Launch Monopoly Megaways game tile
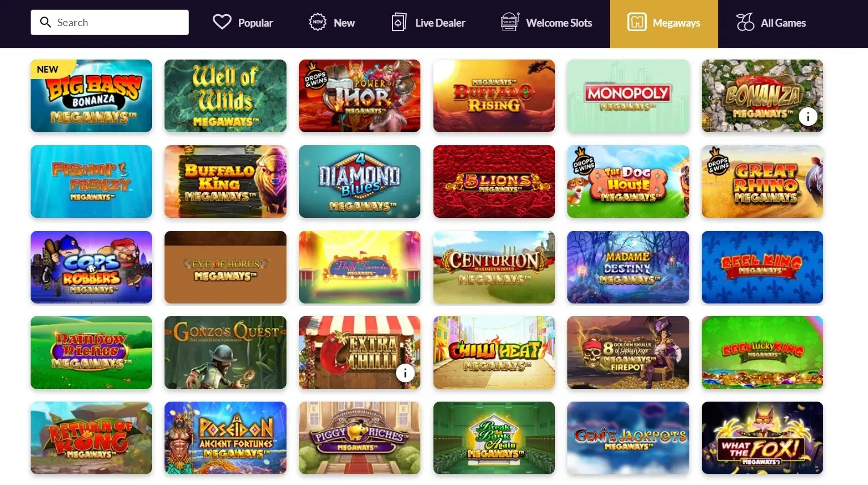This screenshot has width=868, height=485. 628,96
